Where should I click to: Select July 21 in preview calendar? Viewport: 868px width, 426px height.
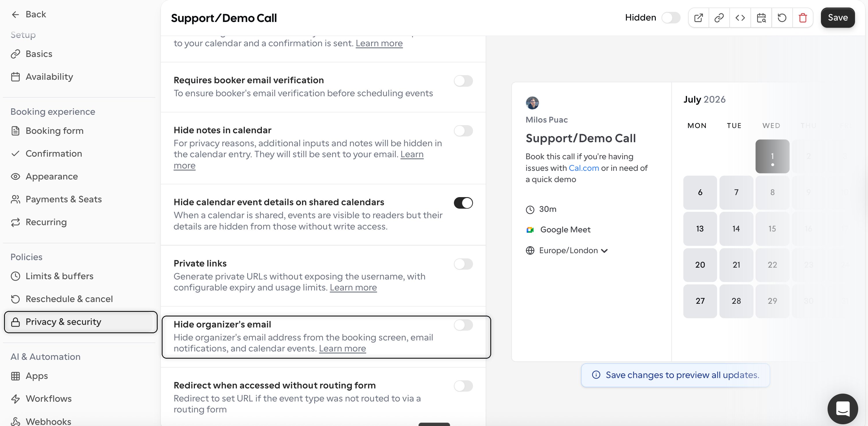pos(736,265)
